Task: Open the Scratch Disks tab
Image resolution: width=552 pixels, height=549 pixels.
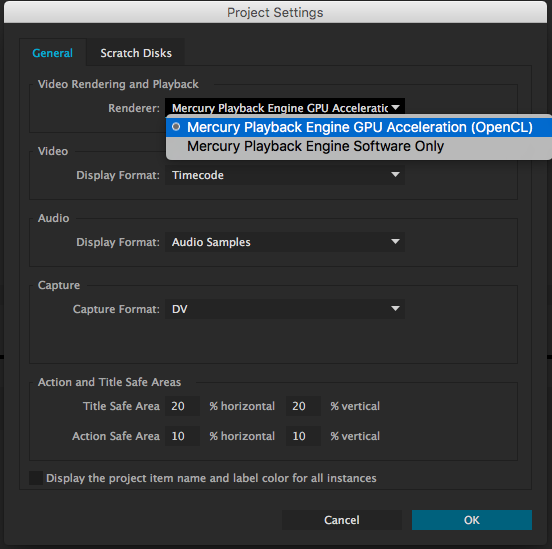Action: click(136, 53)
